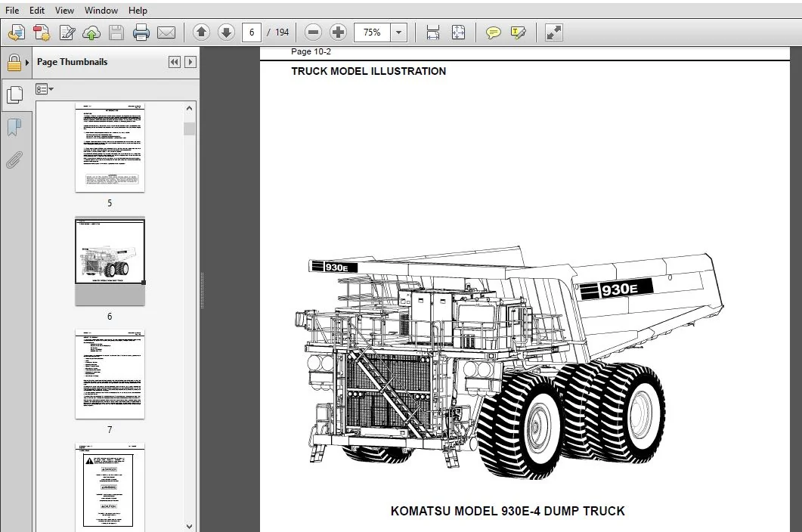802x532 pixels.
Task: Switch to Read Mode fullscreen icon
Action: [x=554, y=32]
